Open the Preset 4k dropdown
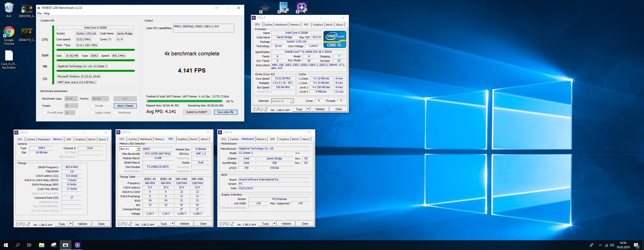The width and height of the screenshot is (644, 250). click(x=71, y=106)
